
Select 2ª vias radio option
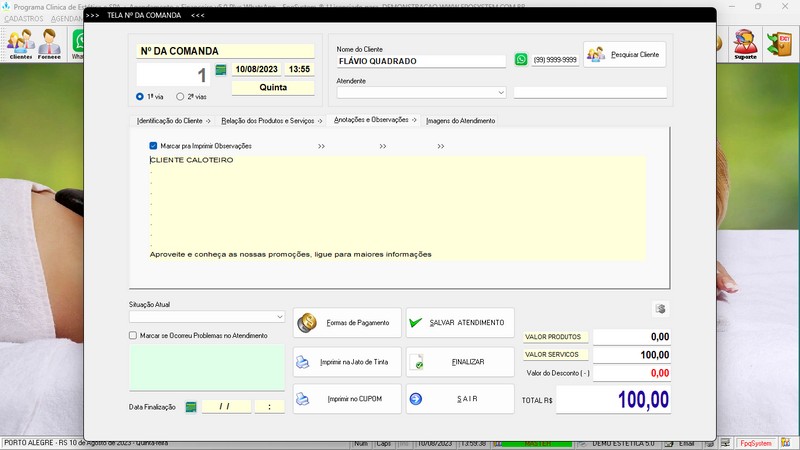point(180,96)
